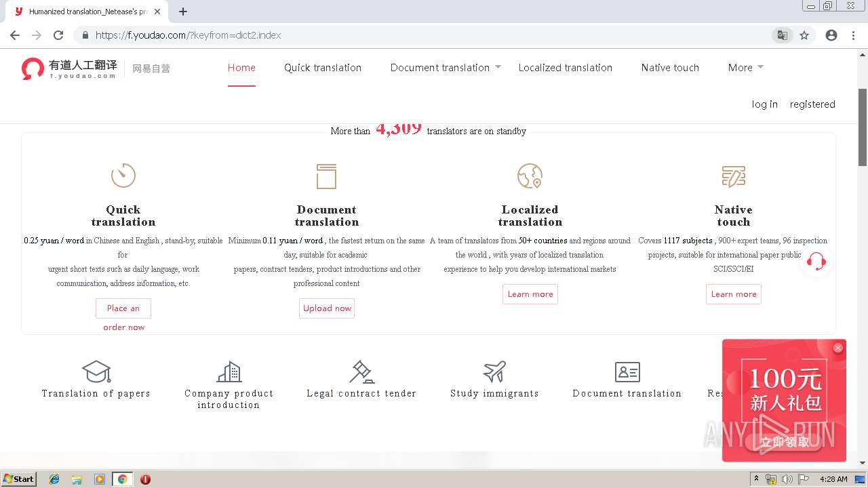Click the Opera icon in the taskbar
868x488 pixels.
tap(145, 479)
